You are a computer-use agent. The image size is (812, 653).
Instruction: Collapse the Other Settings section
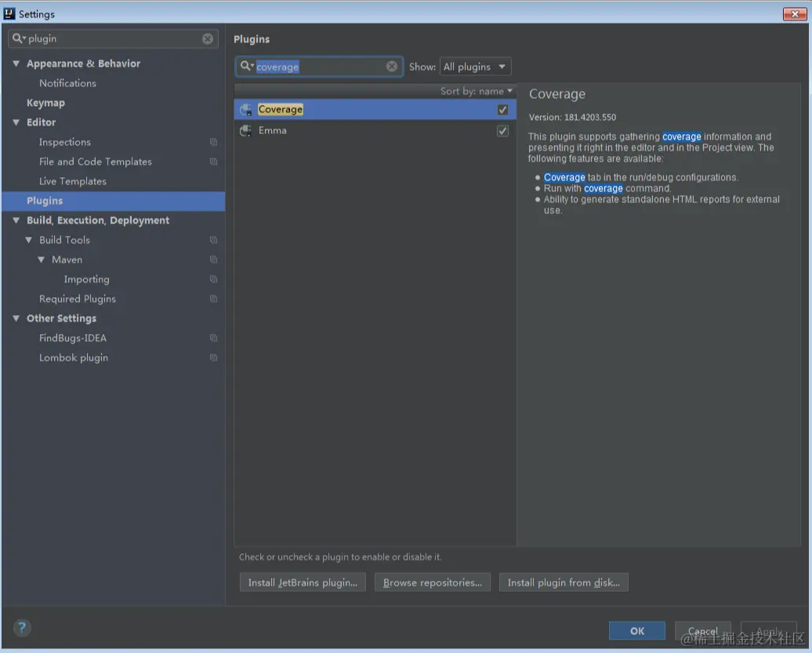point(16,318)
